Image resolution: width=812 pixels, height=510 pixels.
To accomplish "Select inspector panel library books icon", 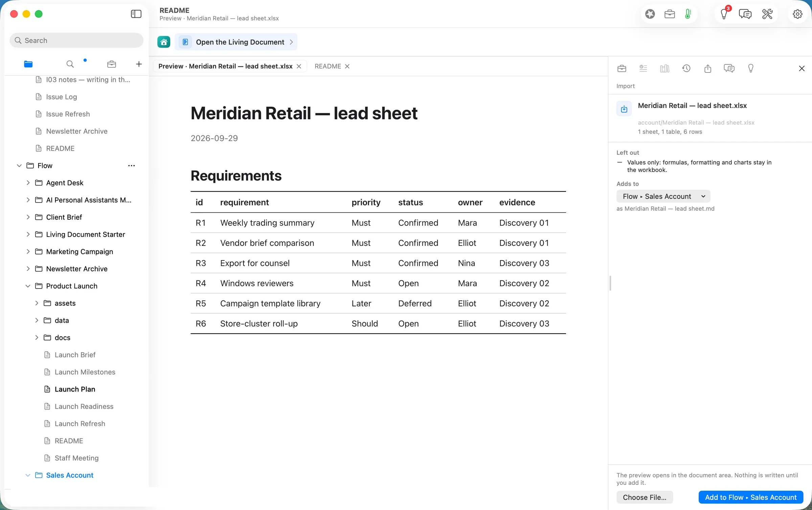I will 665,68.
